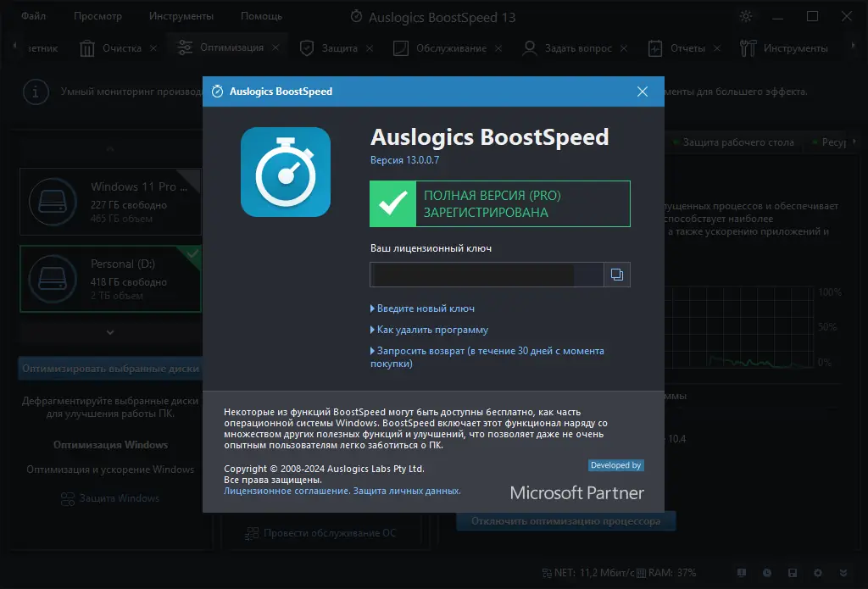Open the Помощь menu

click(x=261, y=16)
